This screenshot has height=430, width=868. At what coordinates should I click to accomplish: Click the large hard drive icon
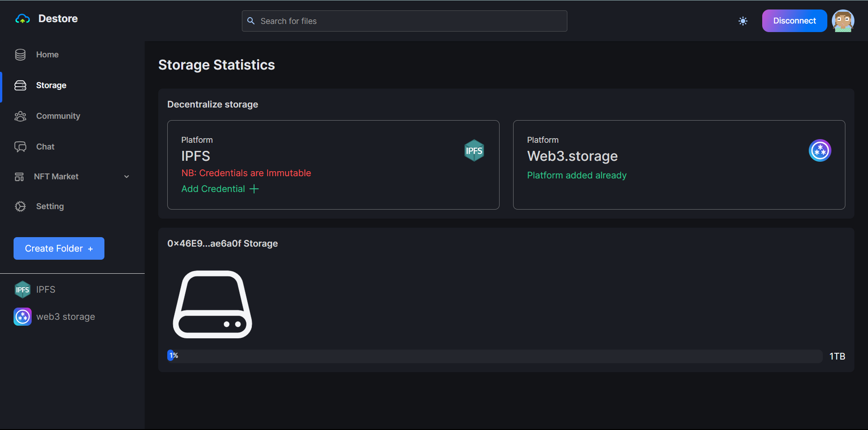212,304
